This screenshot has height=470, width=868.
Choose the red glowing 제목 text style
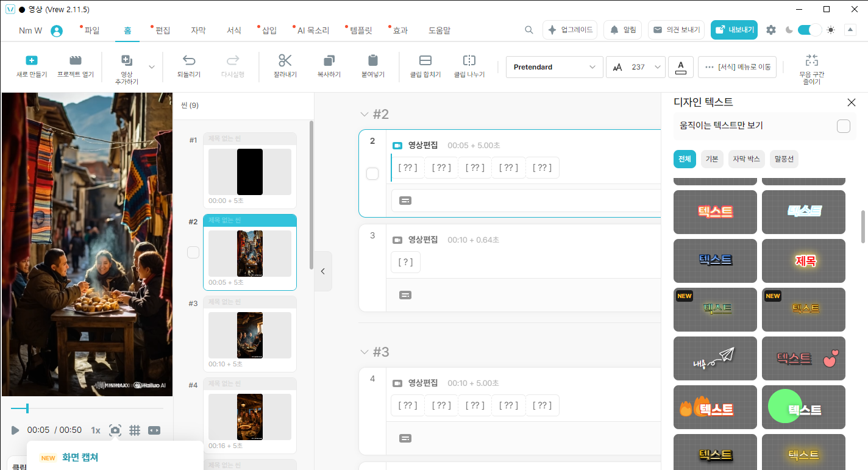pos(803,261)
